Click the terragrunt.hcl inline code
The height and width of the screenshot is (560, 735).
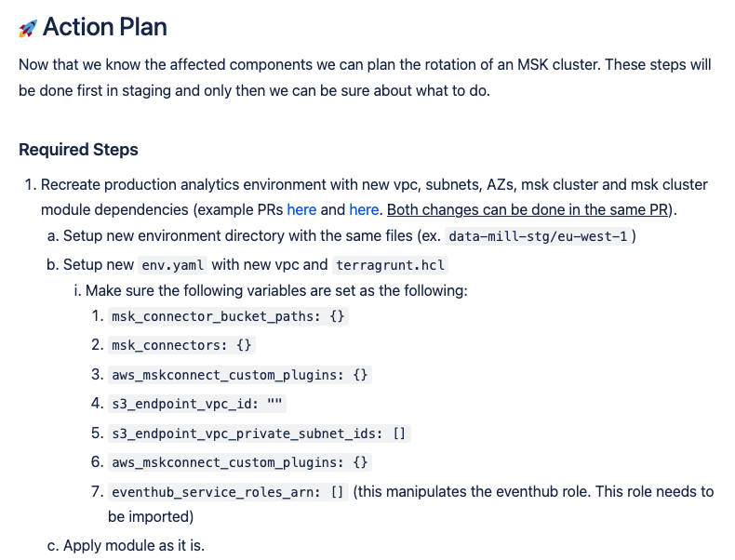pyautogui.click(x=392, y=264)
